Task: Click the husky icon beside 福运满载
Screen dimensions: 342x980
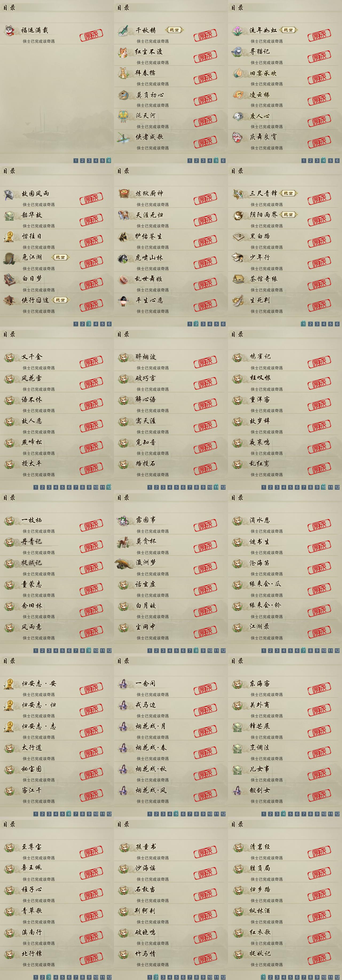Action: coord(10,30)
